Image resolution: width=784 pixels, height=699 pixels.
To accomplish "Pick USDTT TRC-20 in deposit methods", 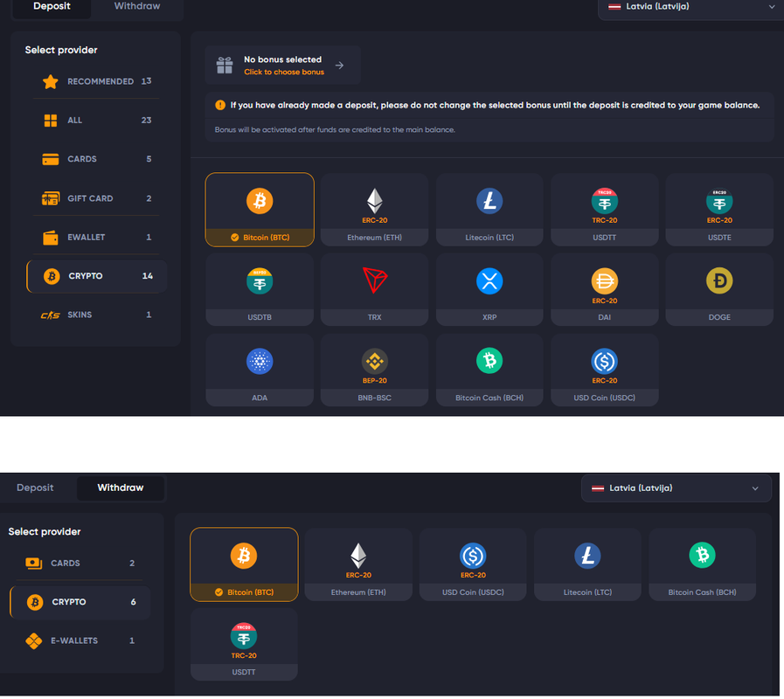I will click(x=605, y=210).
